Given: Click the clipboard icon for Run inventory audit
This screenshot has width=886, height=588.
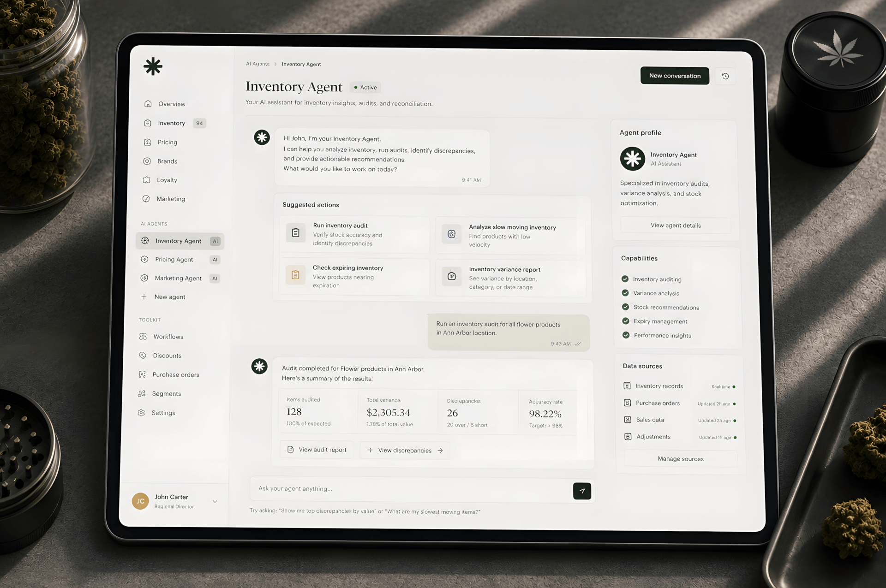Looking at the screenshot, I should 296,232.
